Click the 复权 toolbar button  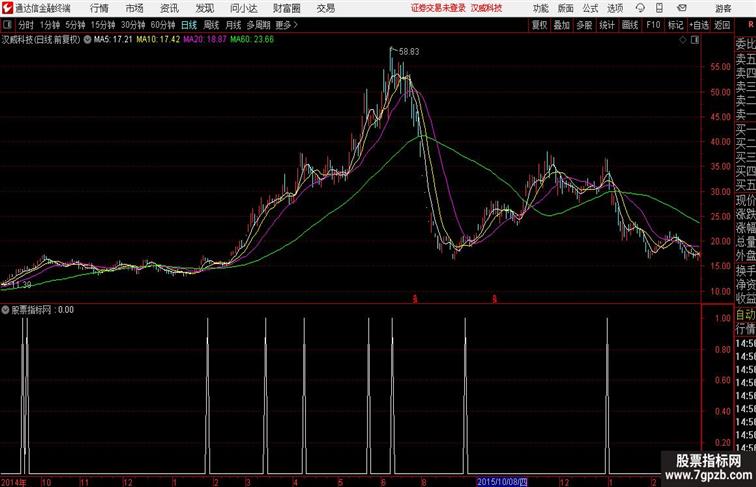pos(540,25)
